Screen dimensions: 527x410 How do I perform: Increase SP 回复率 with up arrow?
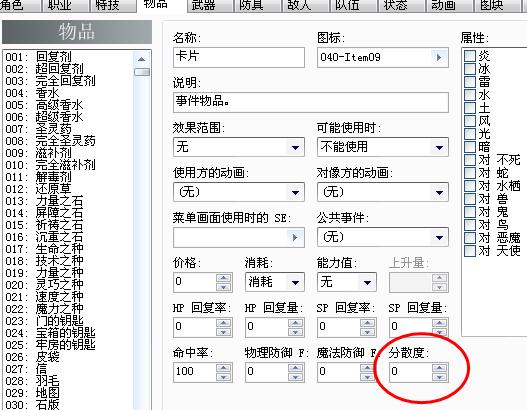point(367,323)
